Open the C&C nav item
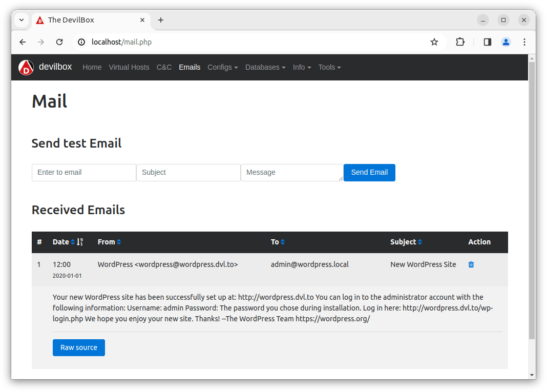The image size is (547, 392). tap(164, 67)
